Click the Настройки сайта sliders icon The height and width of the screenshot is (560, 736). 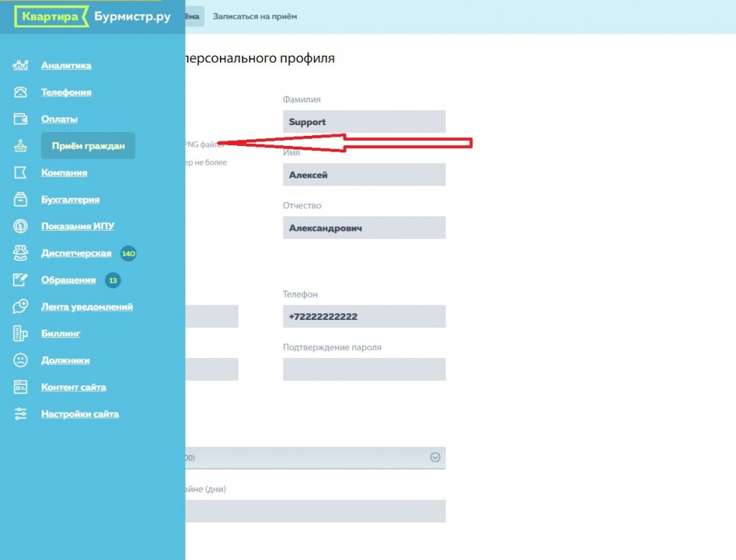coord(20,413)
